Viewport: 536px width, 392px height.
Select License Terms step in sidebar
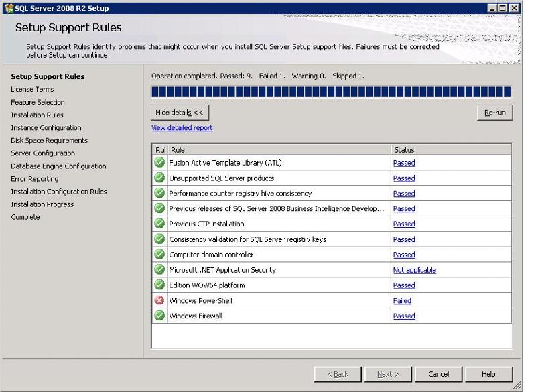[x=32, y=89]
